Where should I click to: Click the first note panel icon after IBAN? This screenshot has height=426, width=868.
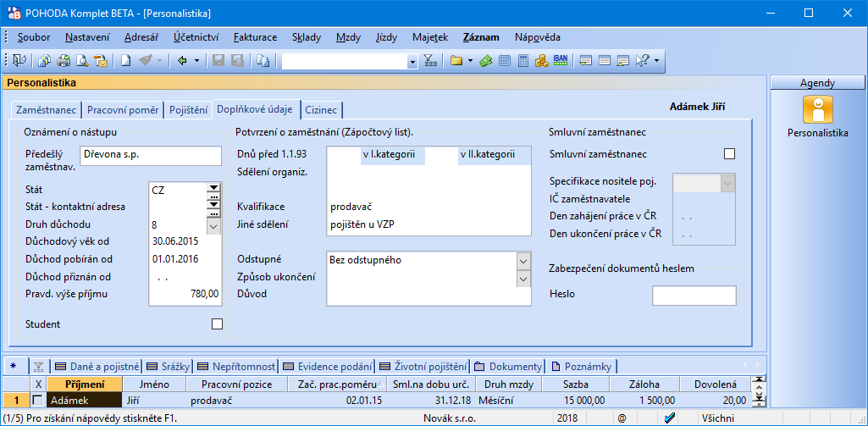[586, 60]
